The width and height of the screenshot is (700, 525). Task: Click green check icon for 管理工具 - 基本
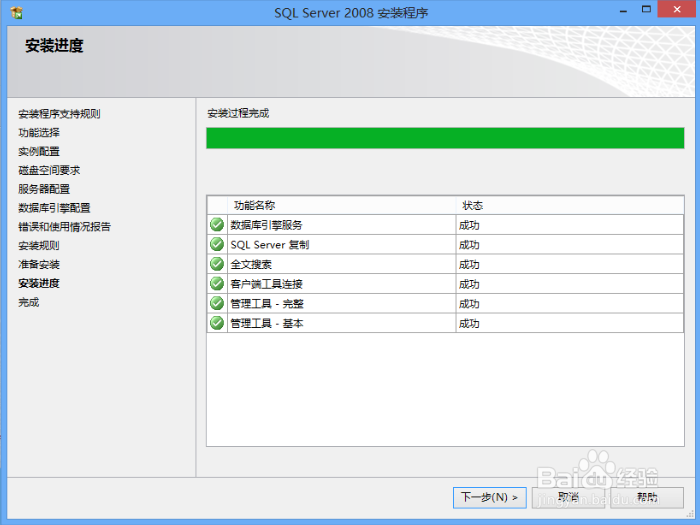[217, 323]
